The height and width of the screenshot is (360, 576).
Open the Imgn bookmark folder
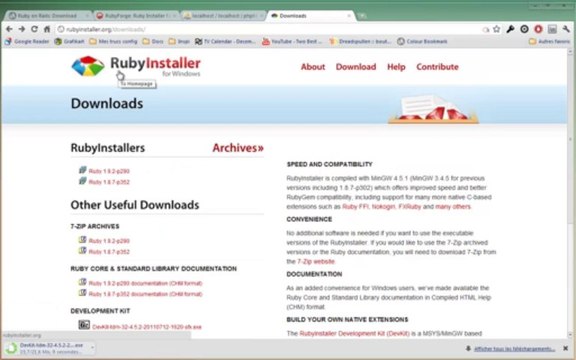click(x=179, y=42)
